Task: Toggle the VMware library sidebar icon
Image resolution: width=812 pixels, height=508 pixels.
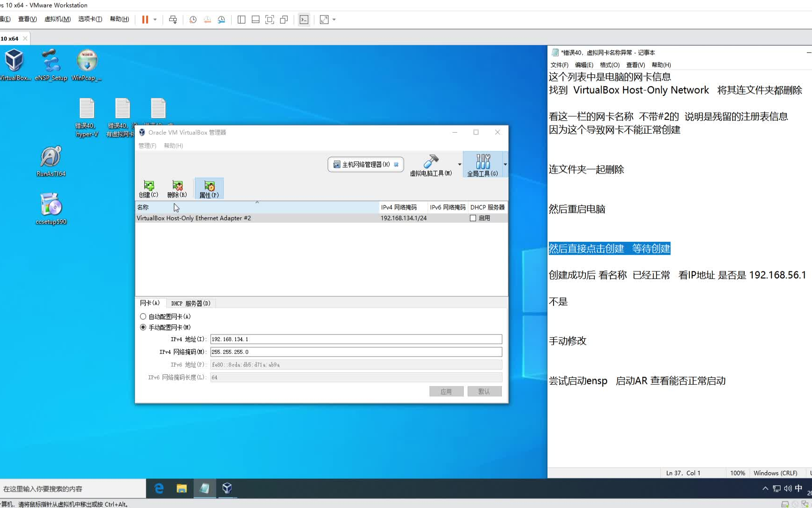Action: coord(242,19)
